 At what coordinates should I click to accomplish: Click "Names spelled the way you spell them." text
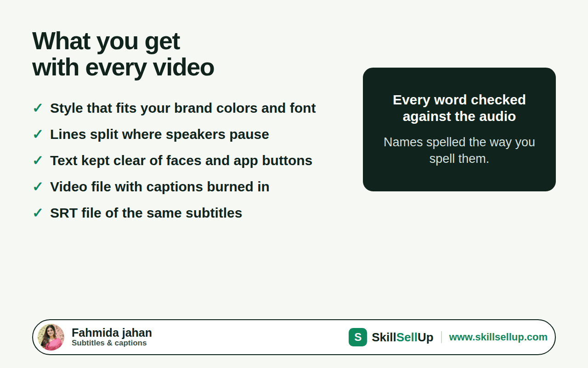coord(459,150)
